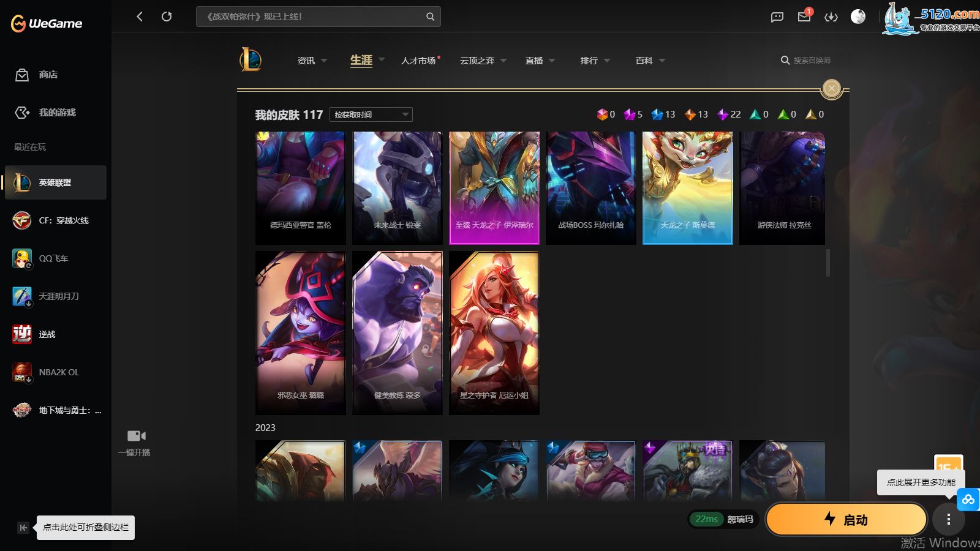Image resolution: width=980 pixels, height=551 pixels.
Task: Select CF: 穿越火线 in recent games
Action: point(56,220)
